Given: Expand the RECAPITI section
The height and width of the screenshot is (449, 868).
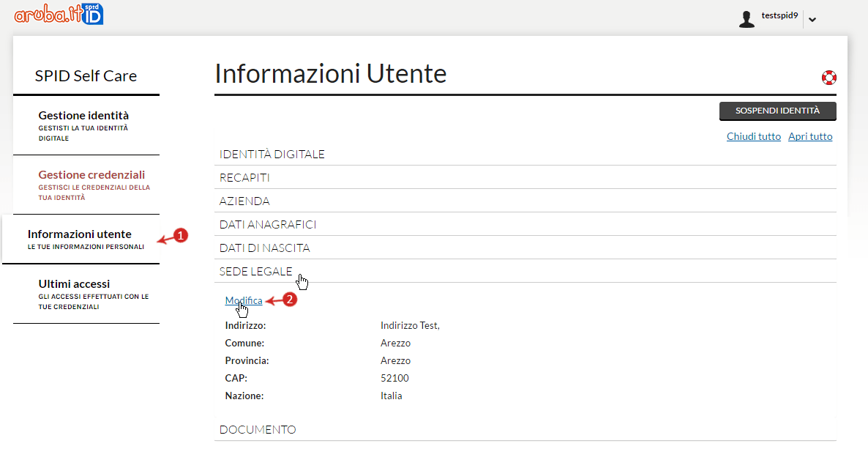Looking at the screenshot, I should [244, 177].
